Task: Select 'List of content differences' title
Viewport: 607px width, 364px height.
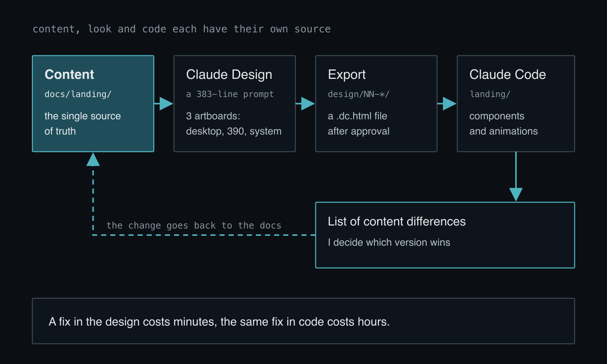Action: click(396, 221)
